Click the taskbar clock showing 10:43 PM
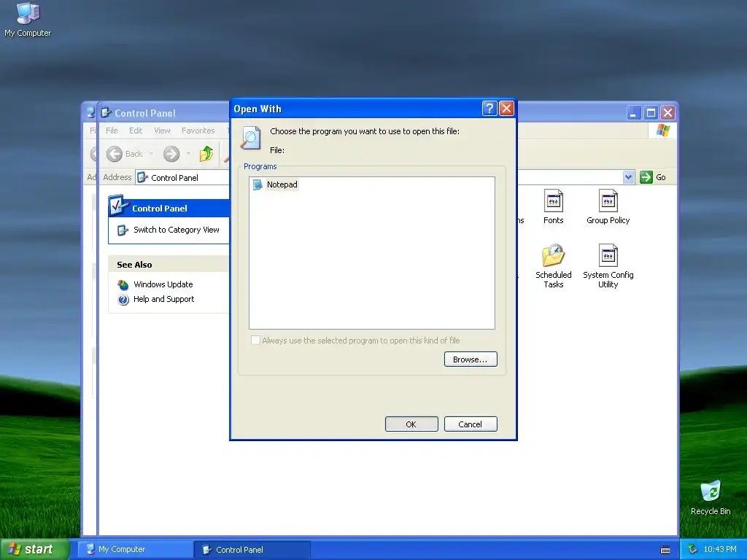This screenshot has height=560, width=747. click(719, 549)
